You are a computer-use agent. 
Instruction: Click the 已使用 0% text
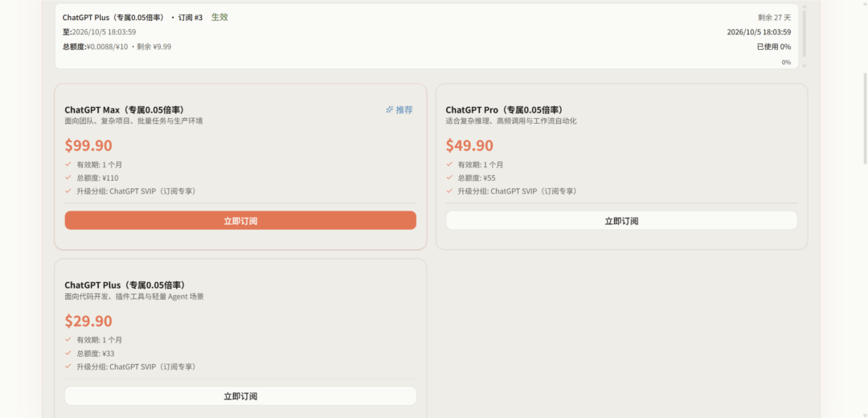[x=774, y=47]
